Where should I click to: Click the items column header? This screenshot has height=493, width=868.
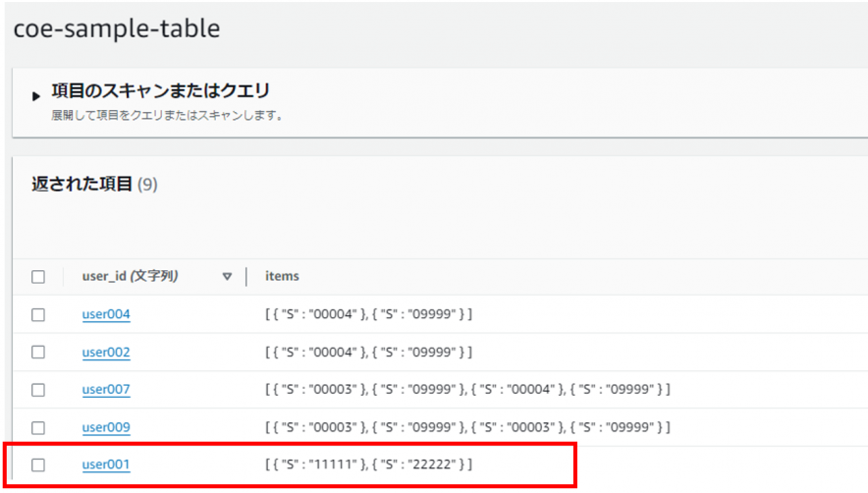point(282,277)
